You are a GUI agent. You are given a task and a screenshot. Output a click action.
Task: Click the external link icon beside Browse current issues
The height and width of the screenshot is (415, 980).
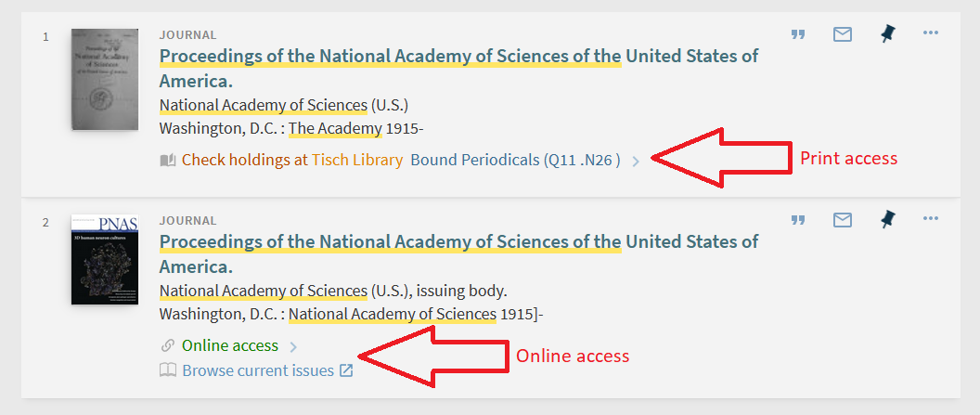346,370
